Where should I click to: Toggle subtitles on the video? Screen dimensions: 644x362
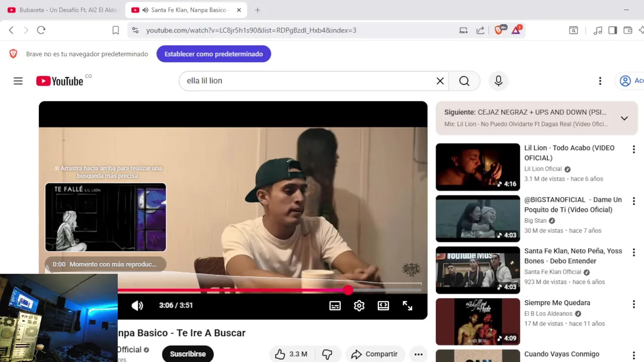(x=335, y=305)
